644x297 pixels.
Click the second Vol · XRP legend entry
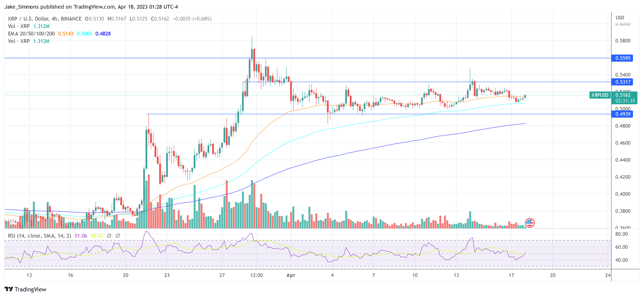click(x=19, y=41)
